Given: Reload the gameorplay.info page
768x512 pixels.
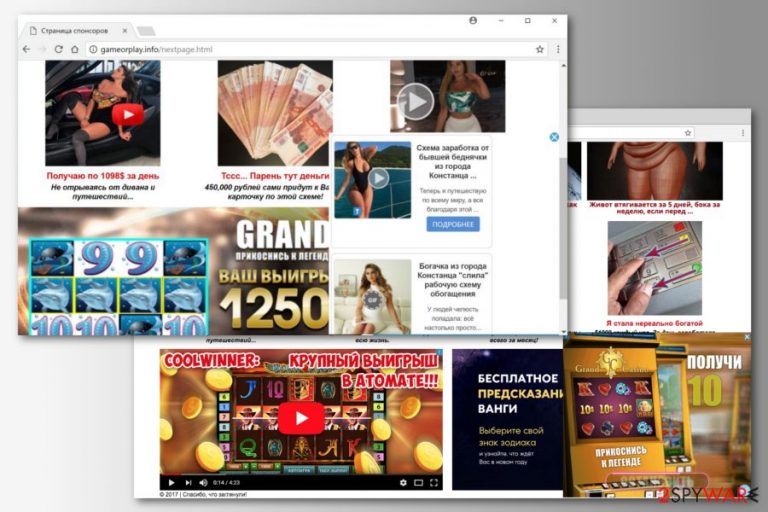Looking at the screenshot, I should point(58,49).
